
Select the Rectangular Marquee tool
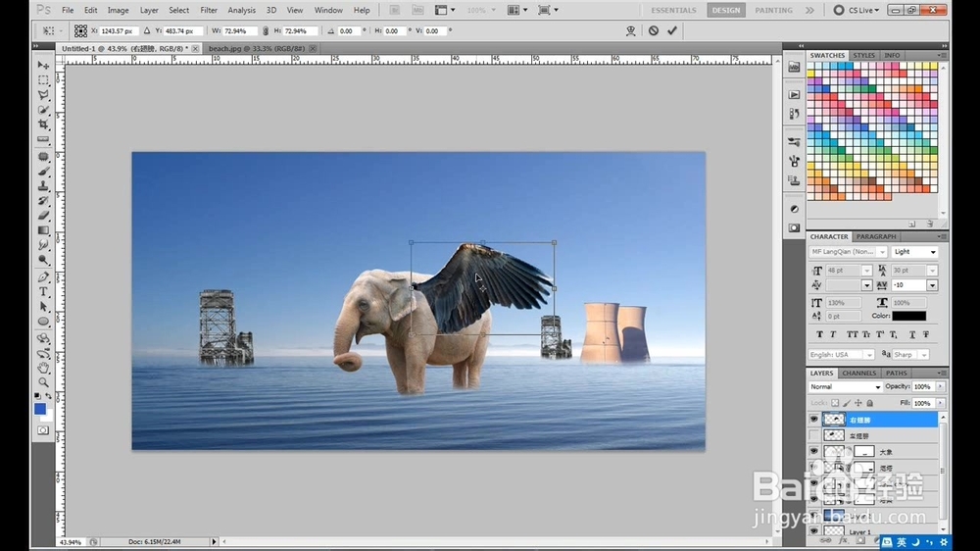click(x=43, y=80)
